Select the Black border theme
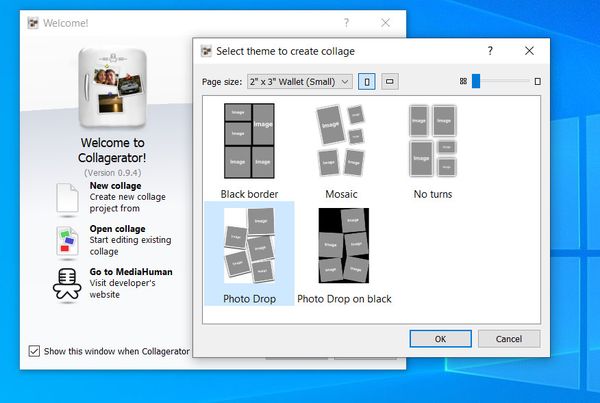600x403 pixels. pyautogui.click(x=249, y=151)
